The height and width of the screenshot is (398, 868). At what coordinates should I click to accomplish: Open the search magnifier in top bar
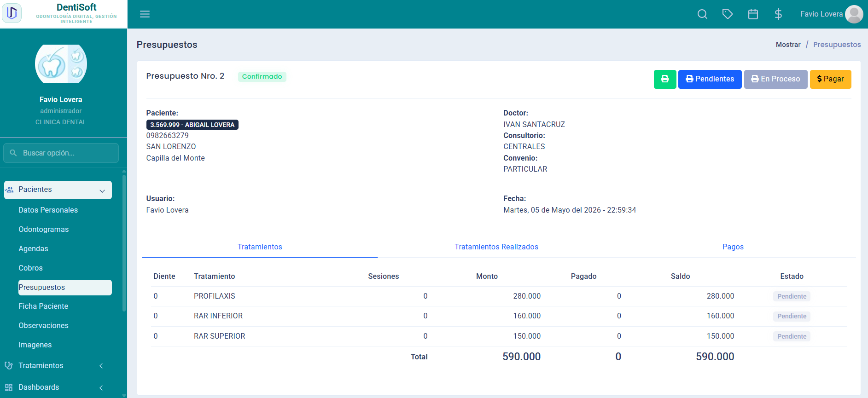(x=702, y=14)
